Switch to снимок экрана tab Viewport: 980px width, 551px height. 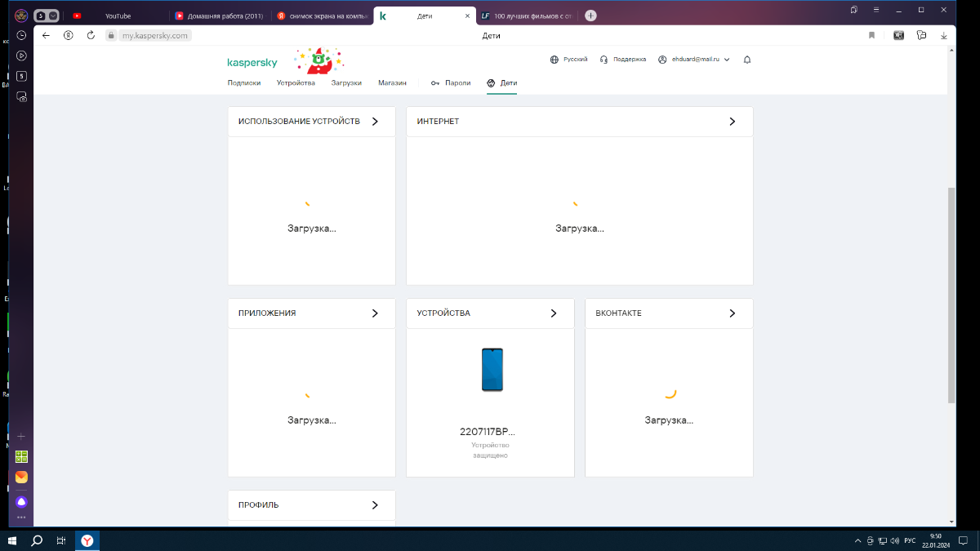[322, 16]
